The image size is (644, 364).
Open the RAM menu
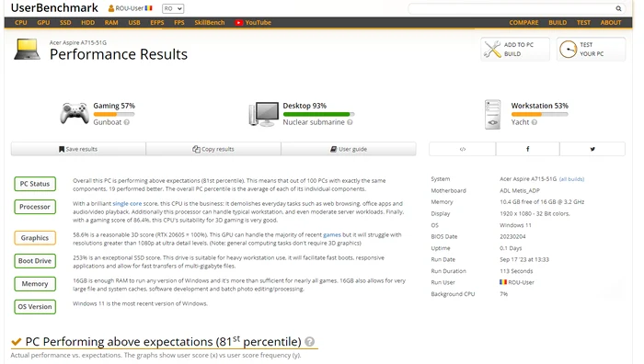tap(111, 23)
